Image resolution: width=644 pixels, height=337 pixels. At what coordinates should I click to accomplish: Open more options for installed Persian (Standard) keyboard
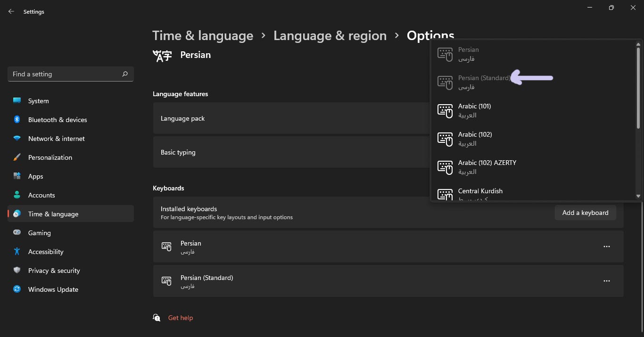[607, 281]
